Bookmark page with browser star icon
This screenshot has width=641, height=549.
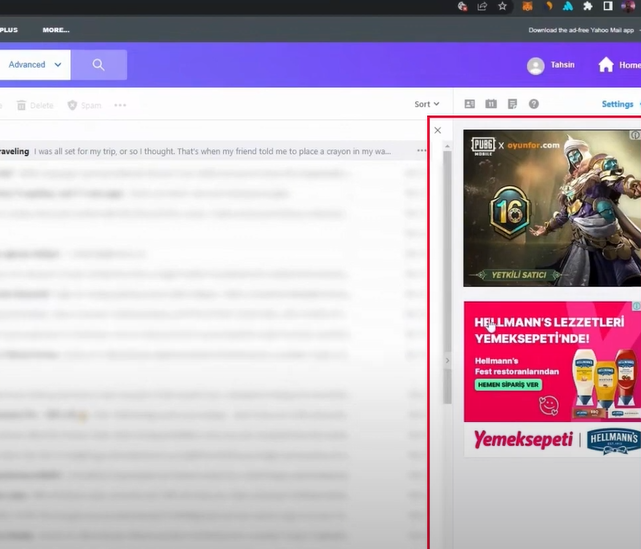[502, 6]
